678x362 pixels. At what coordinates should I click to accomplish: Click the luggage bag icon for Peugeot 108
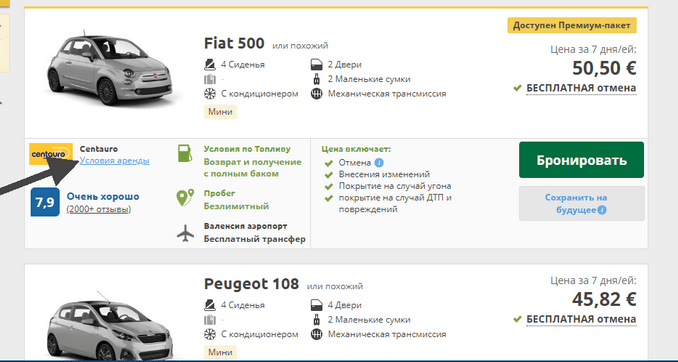[317, 320]
